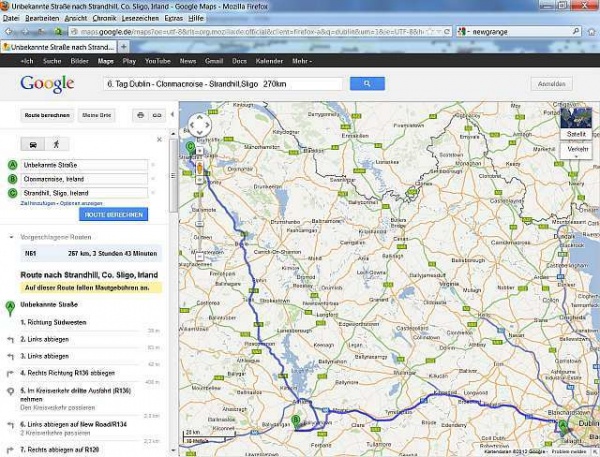Click Kalender in the Google bar

pos(269,61)
